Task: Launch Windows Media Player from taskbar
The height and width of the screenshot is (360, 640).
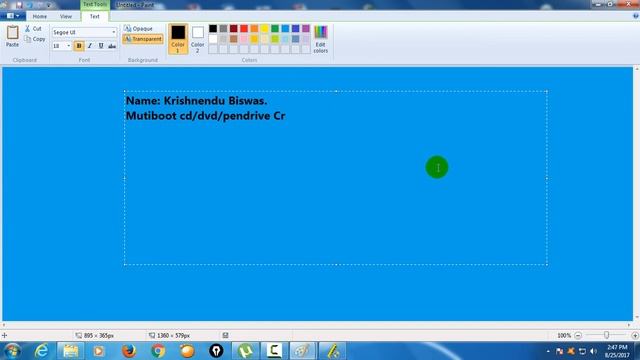Action: [x=98, y=351]
